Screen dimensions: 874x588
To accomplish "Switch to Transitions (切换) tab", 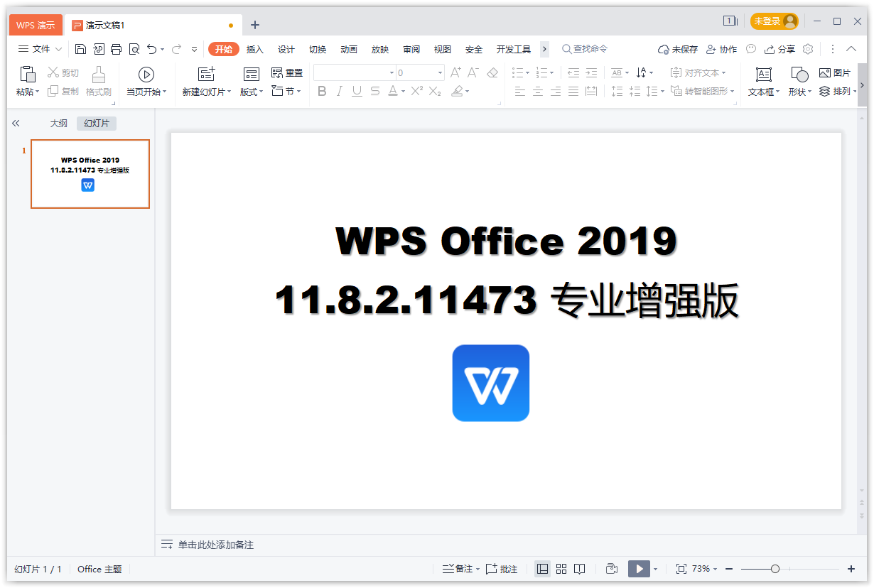I will pyautogui.click(x=318, y=49).
